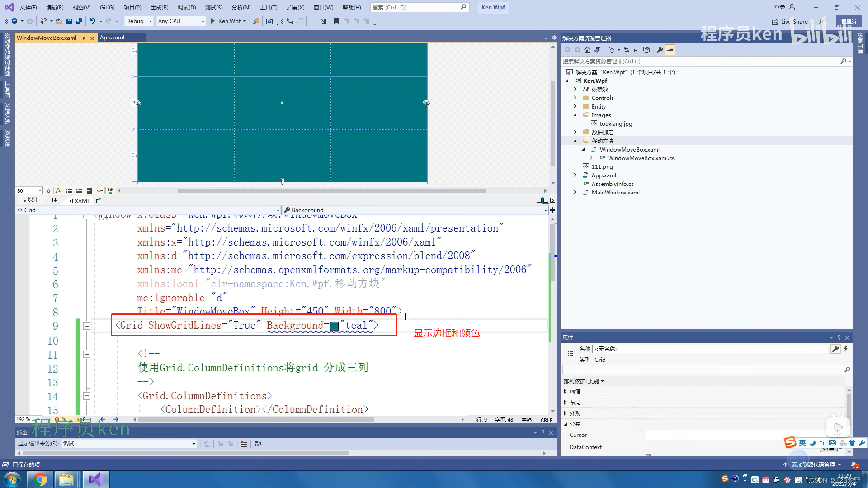Expand the 外观 property category
Image resolution: width=868 pixels, height=488 pixels.
click(565, 413)
